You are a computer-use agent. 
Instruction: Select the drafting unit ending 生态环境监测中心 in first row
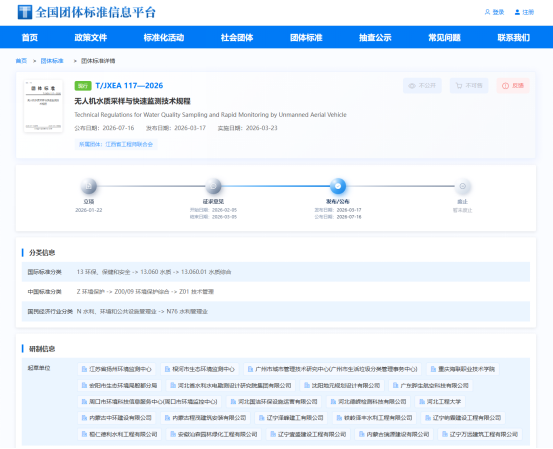(200, 369)
